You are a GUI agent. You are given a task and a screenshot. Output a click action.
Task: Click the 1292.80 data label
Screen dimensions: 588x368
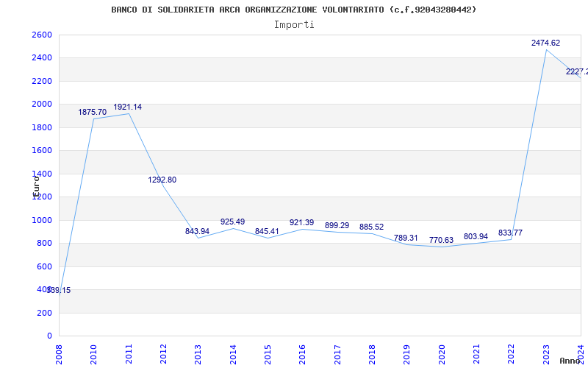[x=162, y=180]
